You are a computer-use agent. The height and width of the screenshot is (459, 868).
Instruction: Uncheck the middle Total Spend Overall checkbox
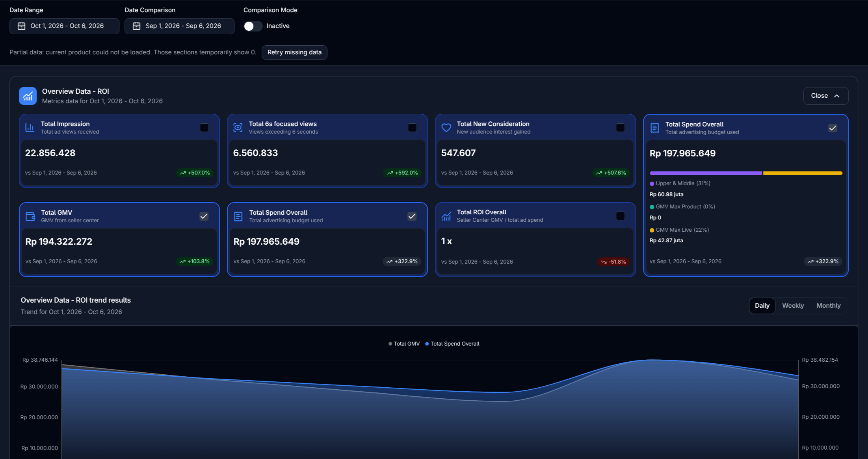[412, 216]
